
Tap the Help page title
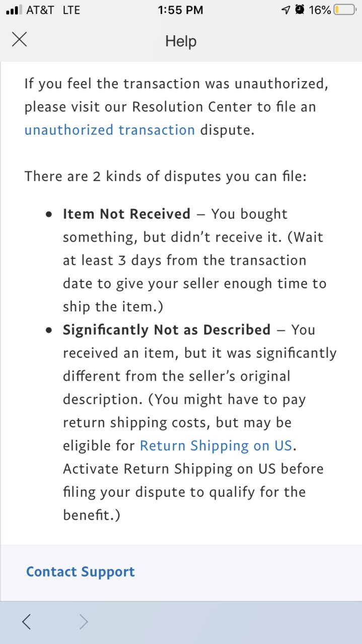[181, 41]
